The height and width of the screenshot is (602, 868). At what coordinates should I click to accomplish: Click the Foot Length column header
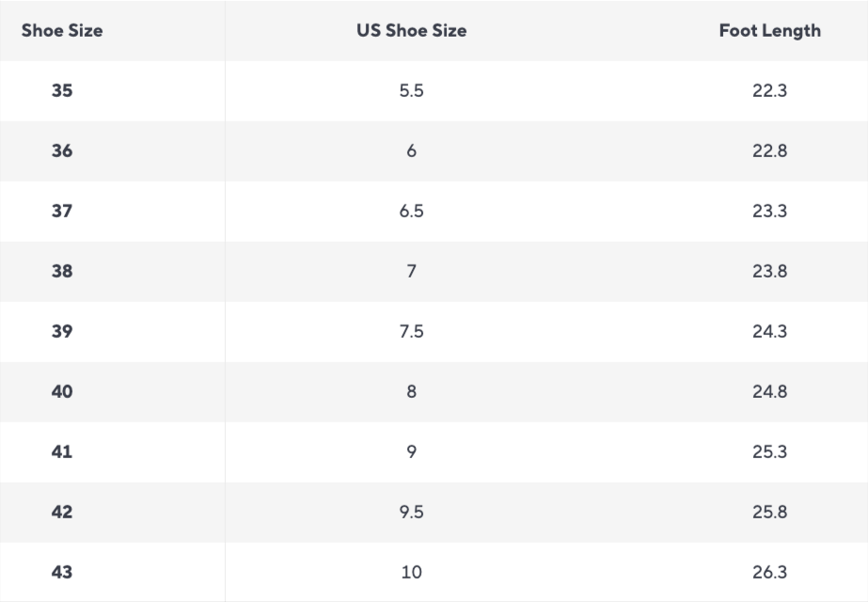(769, 31)
